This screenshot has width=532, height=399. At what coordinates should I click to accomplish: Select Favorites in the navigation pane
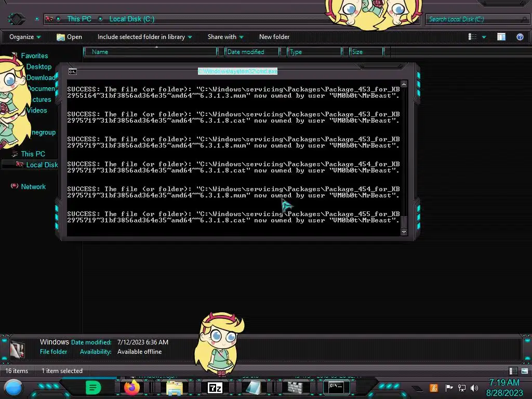[34, 56]
